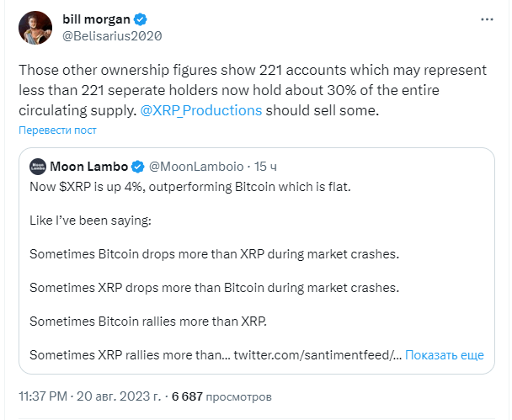Click the Moon Lambo display name
Image resolution: width=512 pixels, height=420 pixels.
(88, 167)
